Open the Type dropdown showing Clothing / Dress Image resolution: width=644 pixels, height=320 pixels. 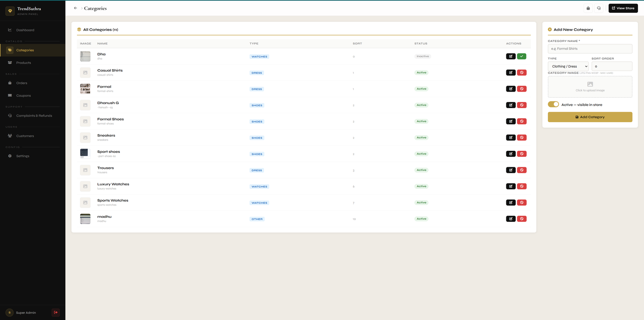(568, 66)
